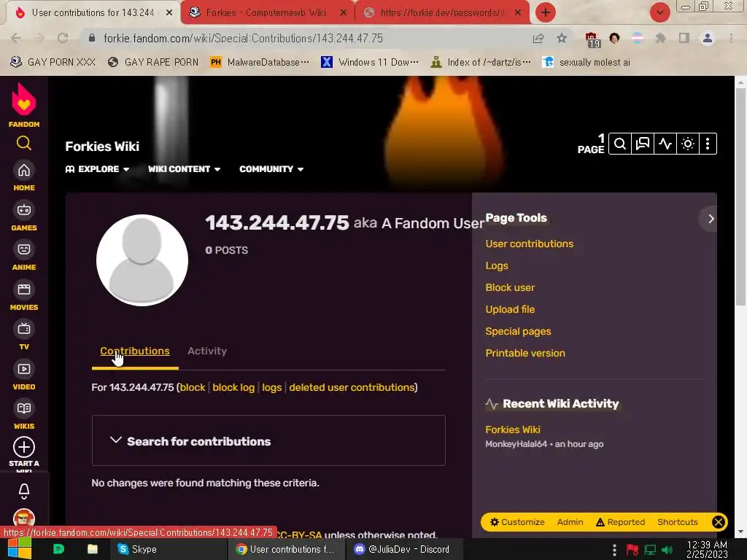
Task: Collapse the right rail arrow
Action: [x=711, y=219]
